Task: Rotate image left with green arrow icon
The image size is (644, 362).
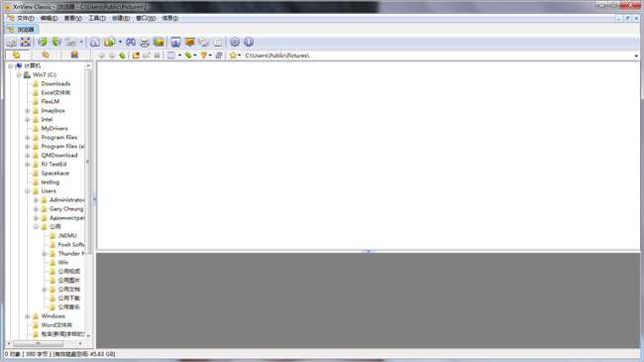Action: click(x=43, y=42)
